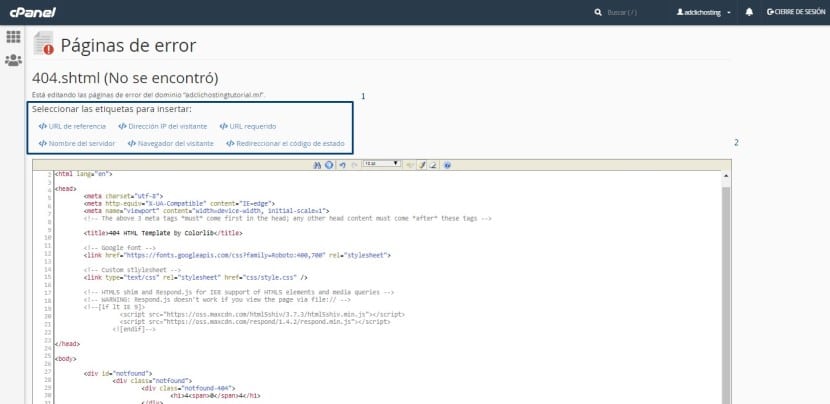Click the Páginas de error page icon
The image size is (830, 404).
coord(43,43)
